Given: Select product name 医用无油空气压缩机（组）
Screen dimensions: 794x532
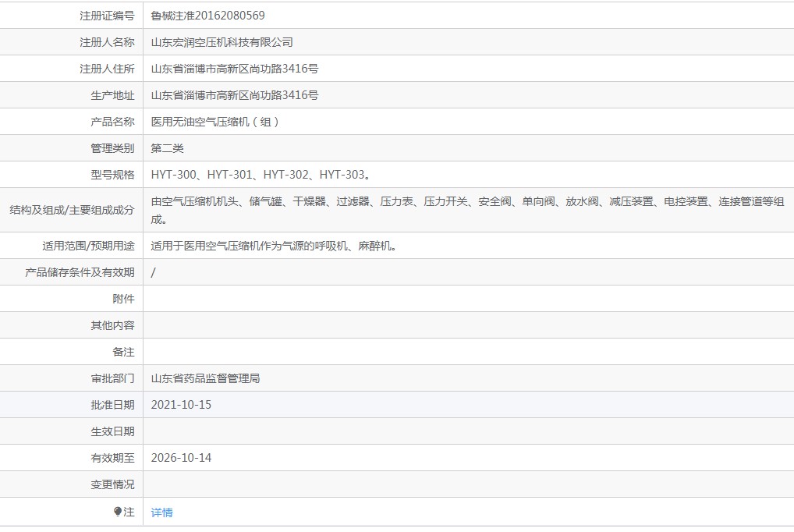Looking at the screenshot, I should point(215,122).
